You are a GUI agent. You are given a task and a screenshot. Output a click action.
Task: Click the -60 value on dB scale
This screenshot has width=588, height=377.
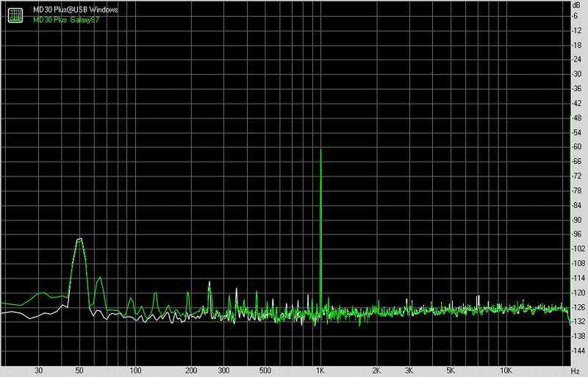576,147
